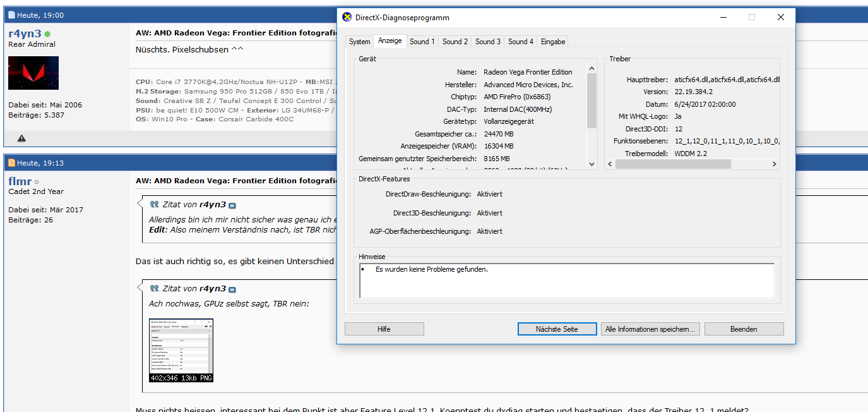Click the Hilfe button
This screenshot has height=412, width=868.
pos(384,329)
